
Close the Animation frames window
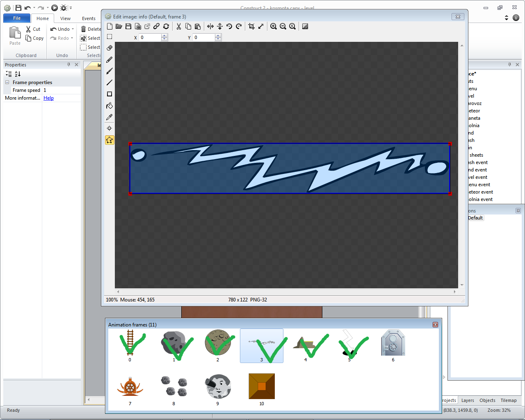(x=435, y=324)
